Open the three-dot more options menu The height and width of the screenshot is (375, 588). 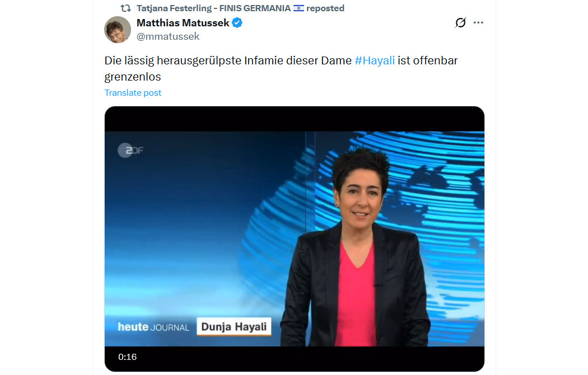pos(478,22)
